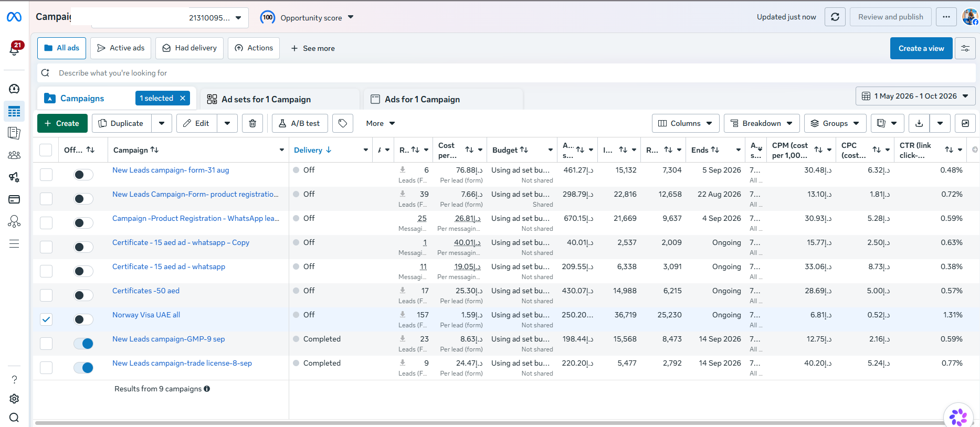Viewport: 980px width, 427px height.
Task: Select the Had delivery view tab
Action: click(189, 48)
